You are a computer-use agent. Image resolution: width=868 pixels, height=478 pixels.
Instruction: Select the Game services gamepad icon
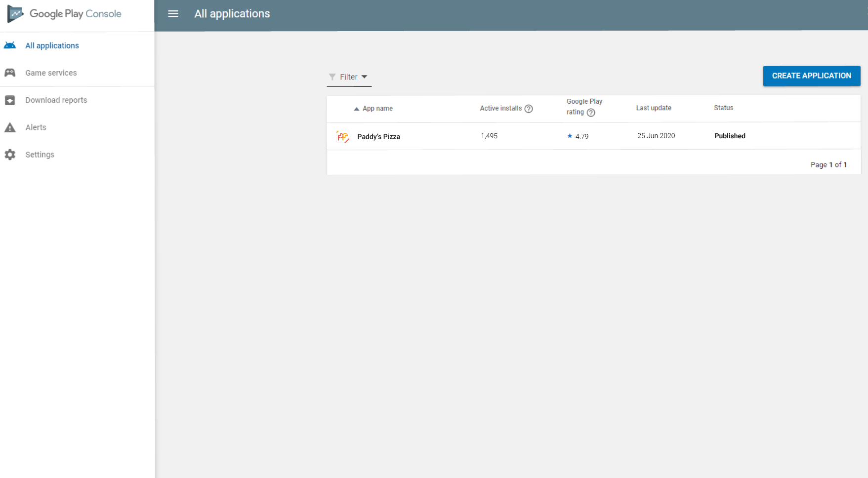point(10,72)
